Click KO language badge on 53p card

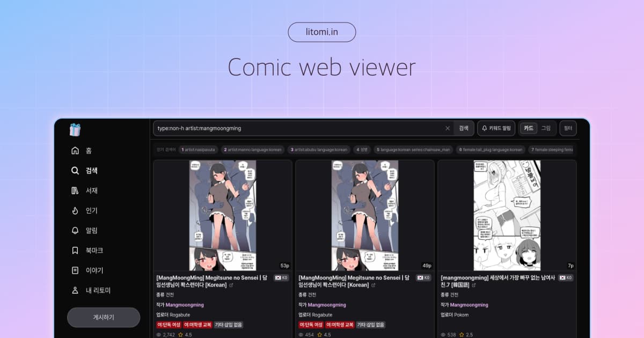(281, 278)
